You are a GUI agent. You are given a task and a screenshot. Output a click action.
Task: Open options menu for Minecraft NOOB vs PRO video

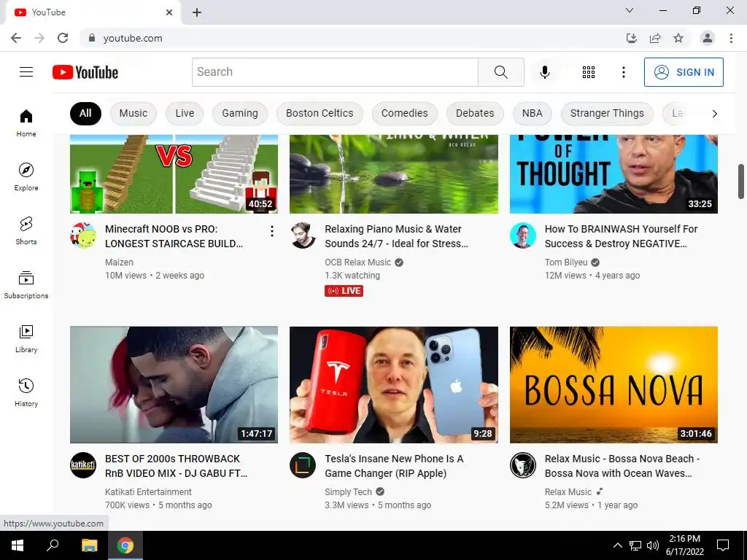tap(271, 231)
